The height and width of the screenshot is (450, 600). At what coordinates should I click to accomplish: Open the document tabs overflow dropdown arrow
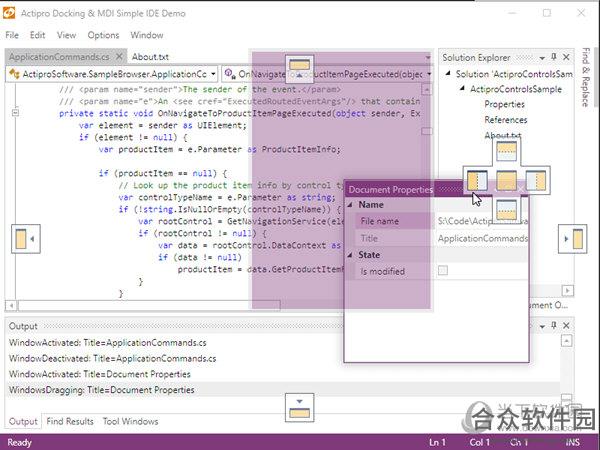(428, 57)
